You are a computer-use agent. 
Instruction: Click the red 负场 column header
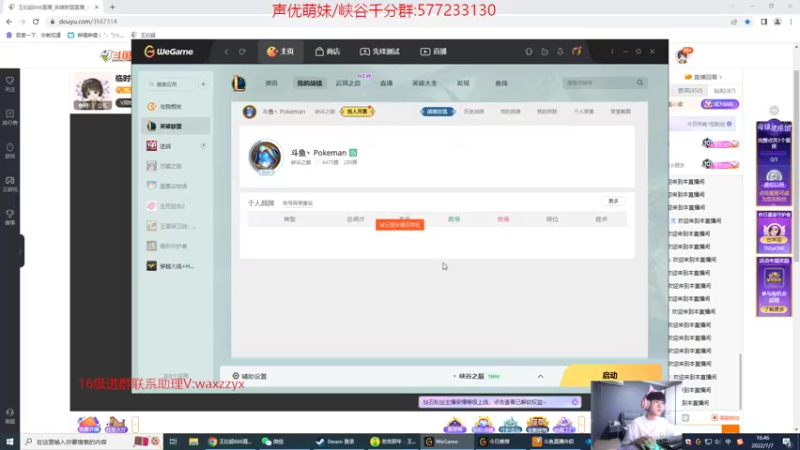click(503, 219)
